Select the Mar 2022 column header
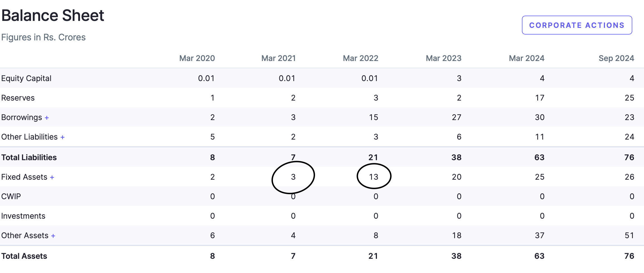644x273 pixels. [x=360, y=58]
